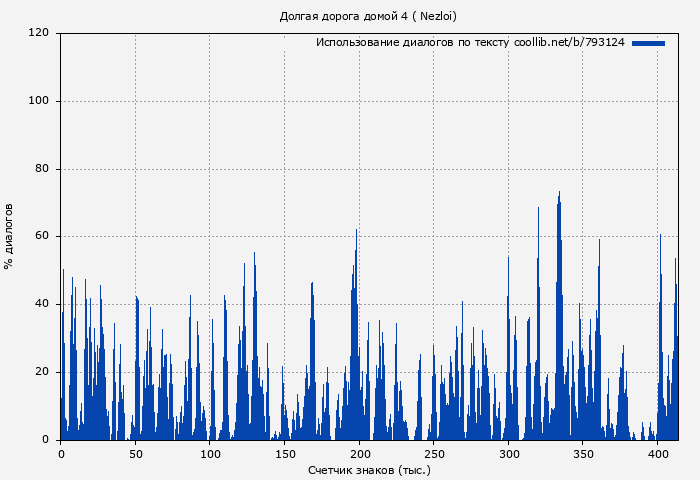Screen dimensions: 700x480
Task: Click the 60 tick on the y-axis
Action: (42, 237)
